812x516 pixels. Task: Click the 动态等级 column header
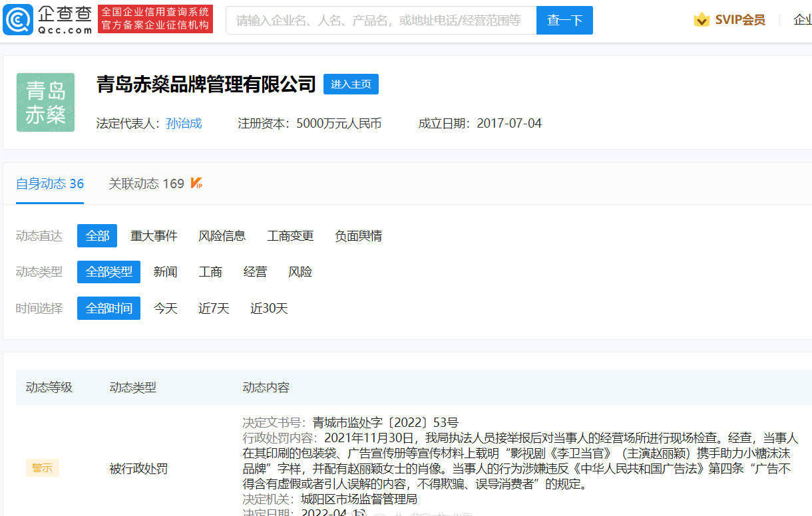tap(49, 388)
